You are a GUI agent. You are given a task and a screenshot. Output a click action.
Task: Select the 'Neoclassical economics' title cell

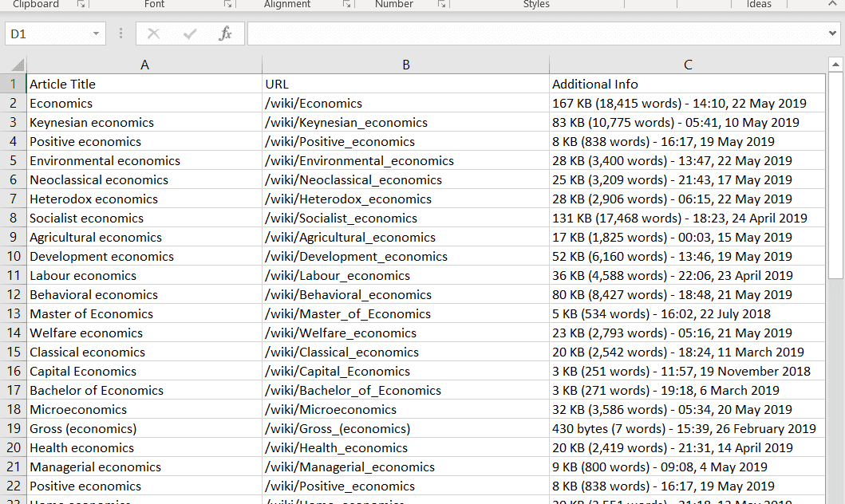(x=144, y=180)
